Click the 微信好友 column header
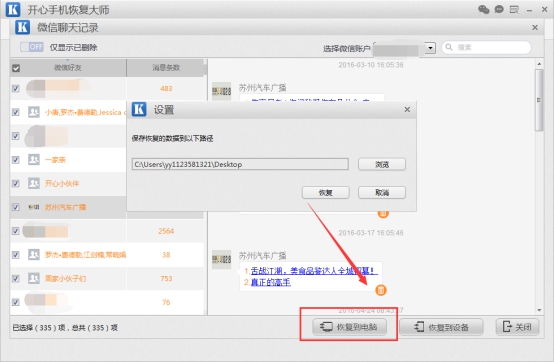Viewport: 554px width, 362px height. pos(68,67)
